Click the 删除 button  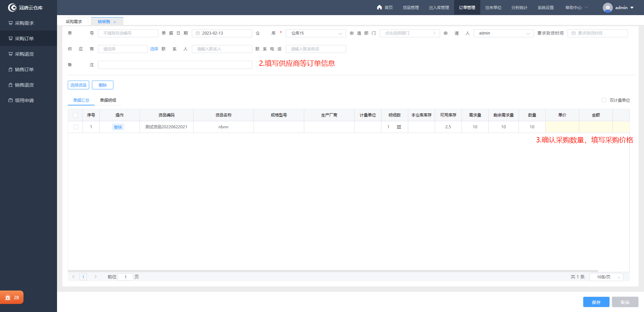click(103, 85)
